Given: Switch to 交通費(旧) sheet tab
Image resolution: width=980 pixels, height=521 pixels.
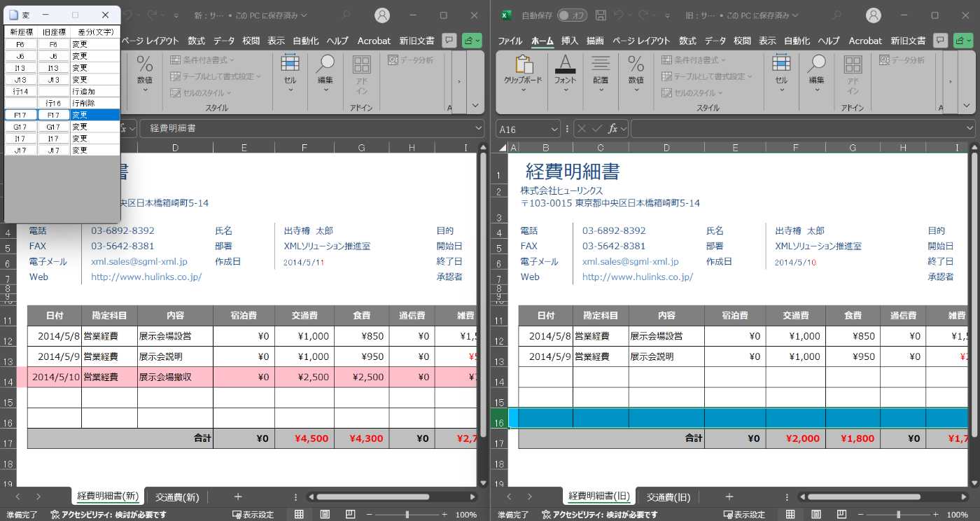Looking at the screenshot, I should tap(668, 497).
